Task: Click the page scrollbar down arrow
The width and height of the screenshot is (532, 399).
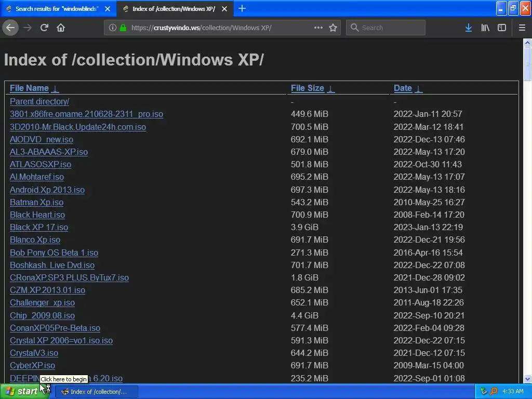Action: pyautogui.click(x=527, y=379)
